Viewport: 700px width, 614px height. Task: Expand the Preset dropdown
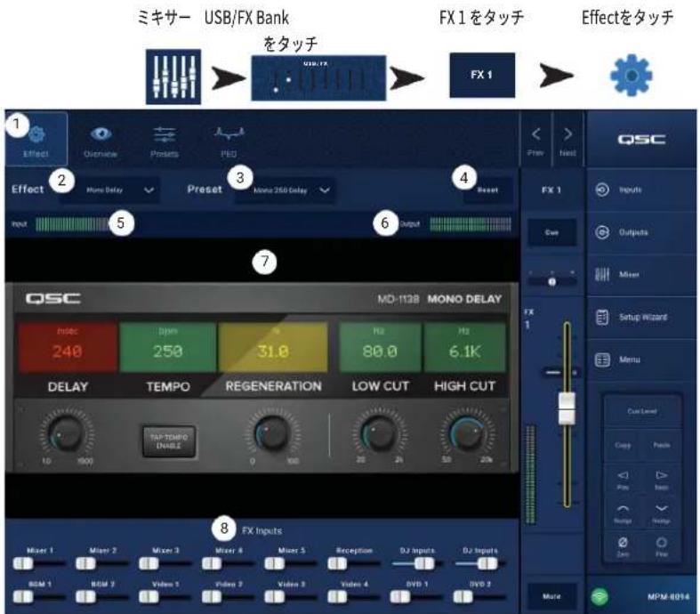pyautogui.click(x=285, y=190)
